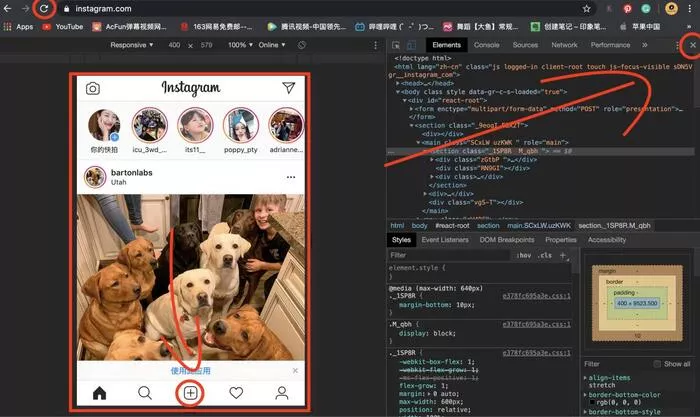This screenshot has width=700, height=417.
Task: Open the Chrome profile avatar
Action: click(x=671, y=8)
